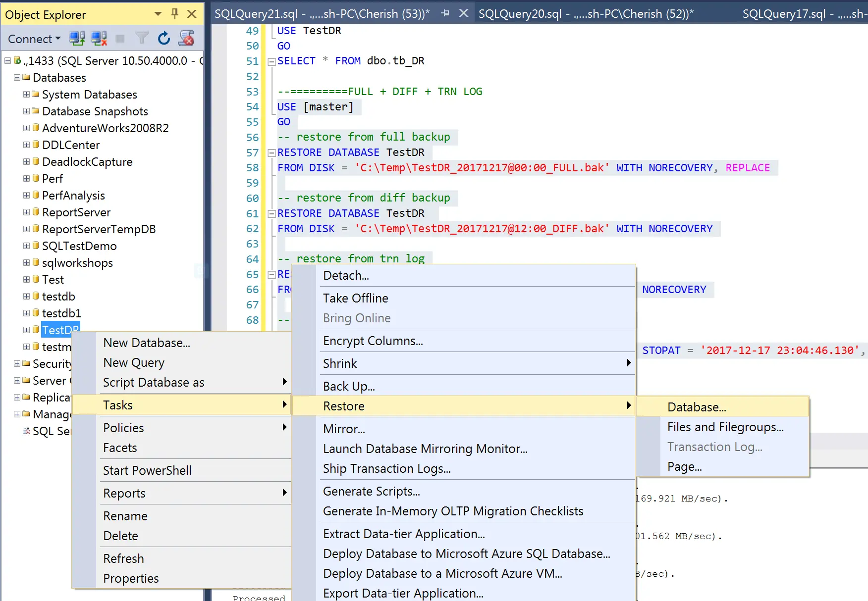Expand the AdventureWorks2008R2 database node
The image size is (868, 601).
tap(26, 128)
